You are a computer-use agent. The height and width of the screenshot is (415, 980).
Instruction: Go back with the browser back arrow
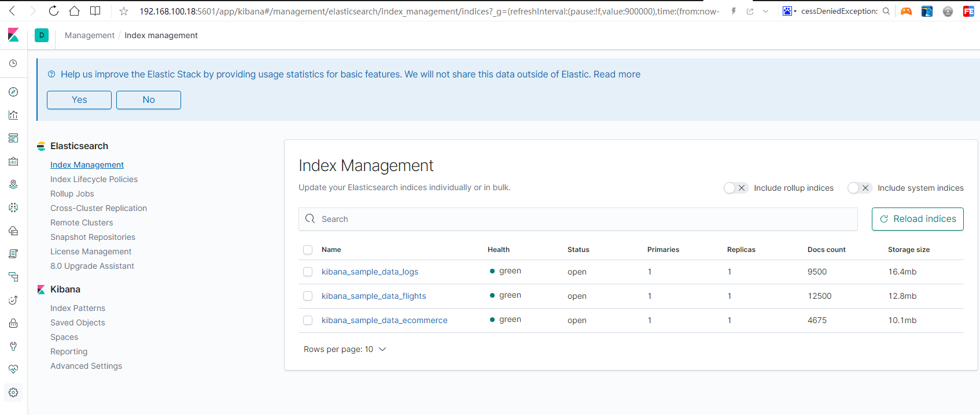click(12, 11)
